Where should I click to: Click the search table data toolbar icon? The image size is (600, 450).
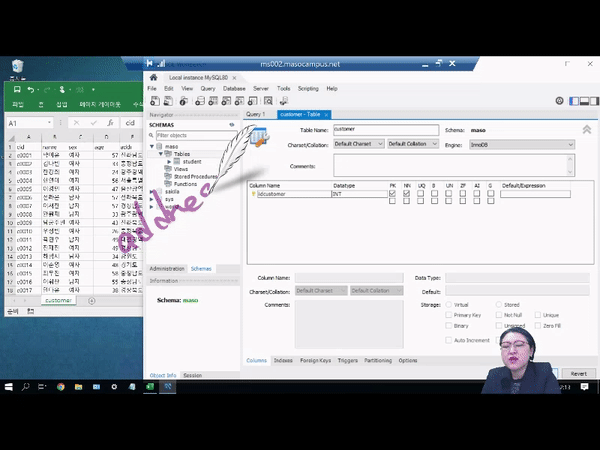click(x=268, y=101)
